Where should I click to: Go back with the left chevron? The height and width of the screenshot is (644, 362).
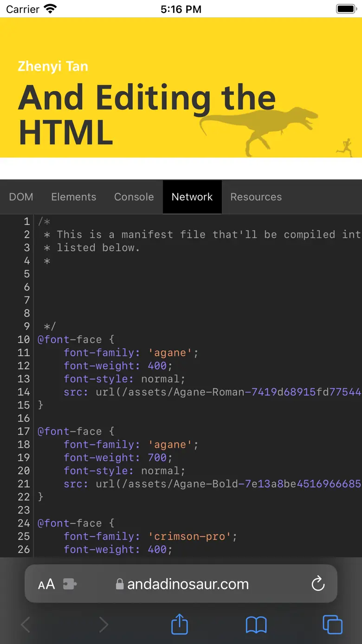point(26,625)
